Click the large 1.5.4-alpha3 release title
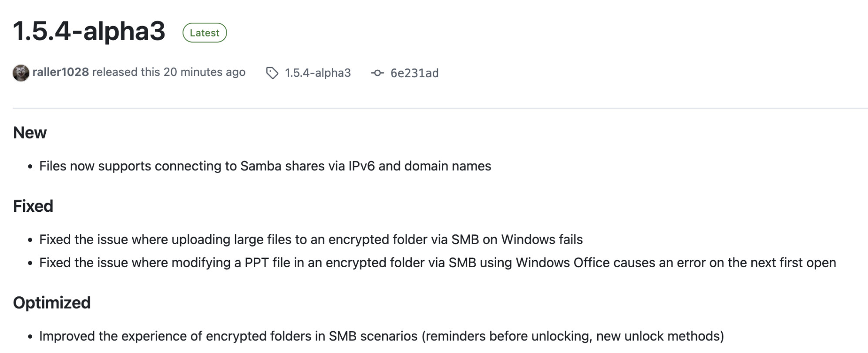 [x=89, y=31]
